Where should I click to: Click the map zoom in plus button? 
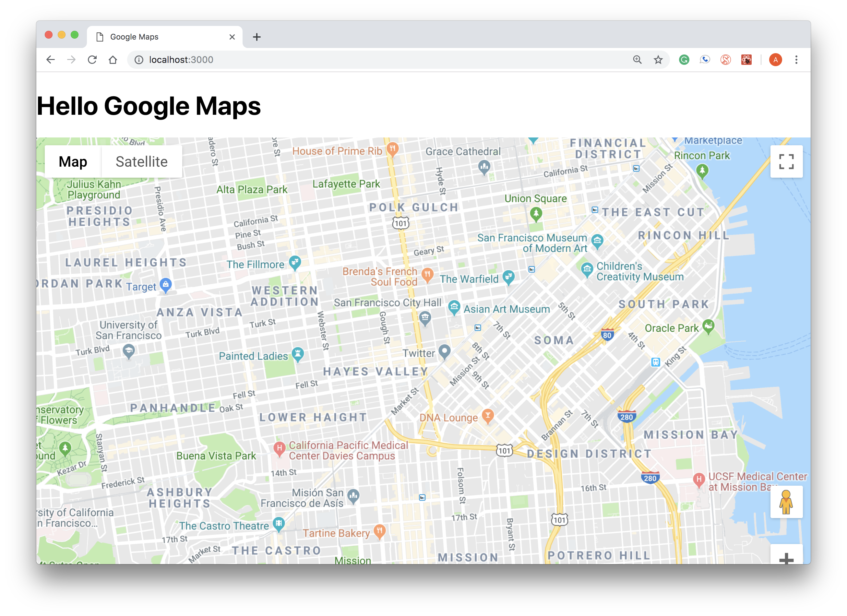click(x=786, y=558)
